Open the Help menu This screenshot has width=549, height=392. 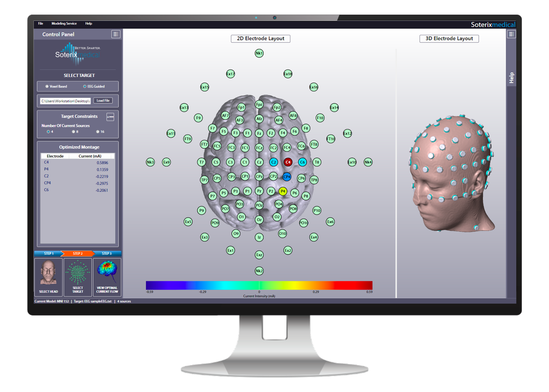(x=89, y=24)
